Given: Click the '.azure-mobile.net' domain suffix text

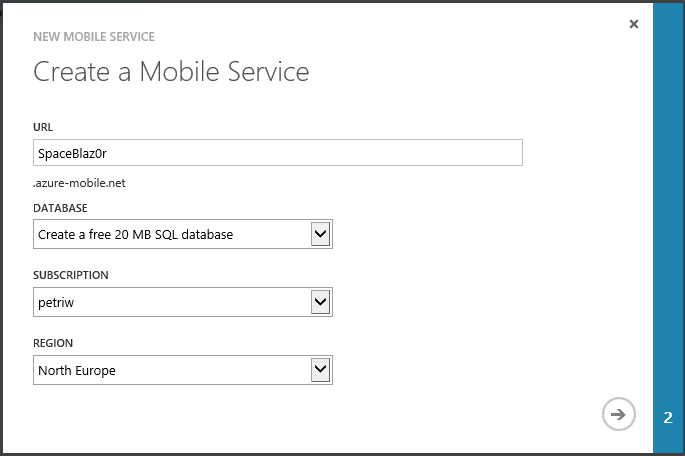Looking at the screenshot, I should tap(79, 183).
